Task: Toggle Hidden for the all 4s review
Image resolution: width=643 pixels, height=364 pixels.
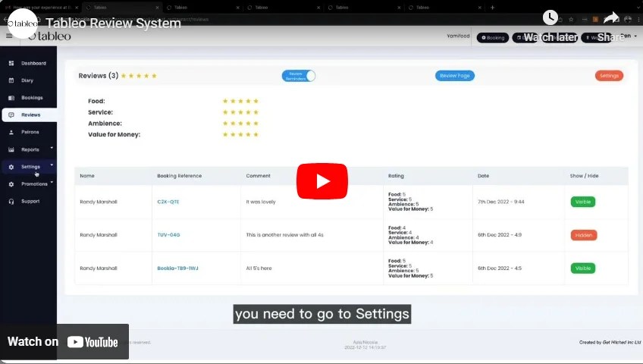Action: (584, 235)
